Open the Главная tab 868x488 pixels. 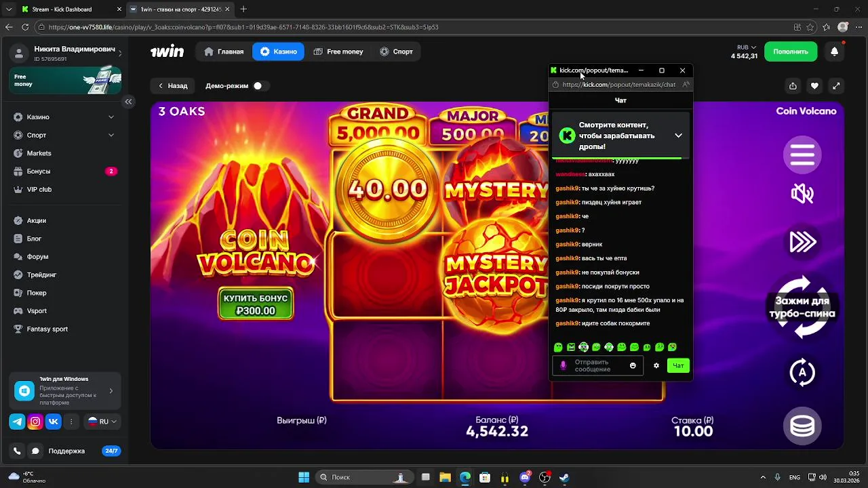coord(224,52)
